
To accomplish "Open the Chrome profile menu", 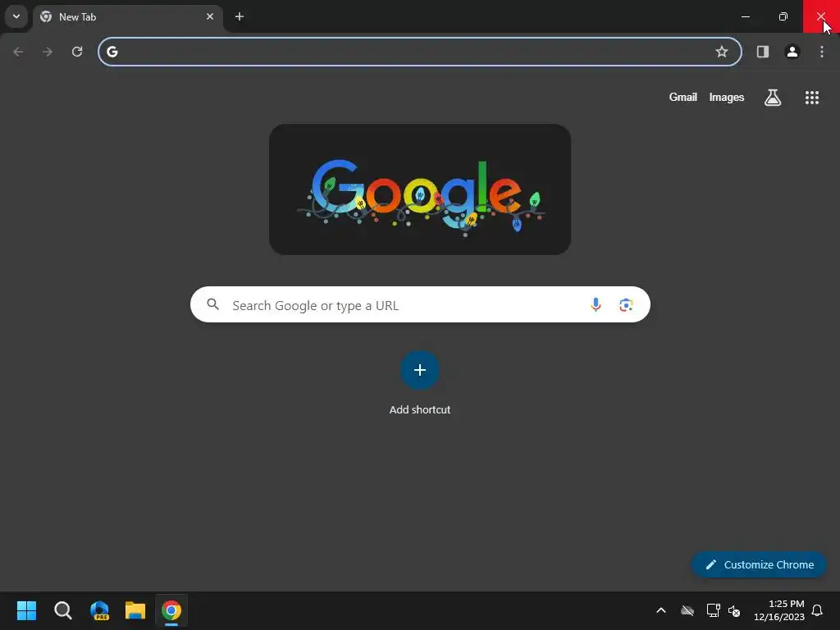I will pos(792,52).
